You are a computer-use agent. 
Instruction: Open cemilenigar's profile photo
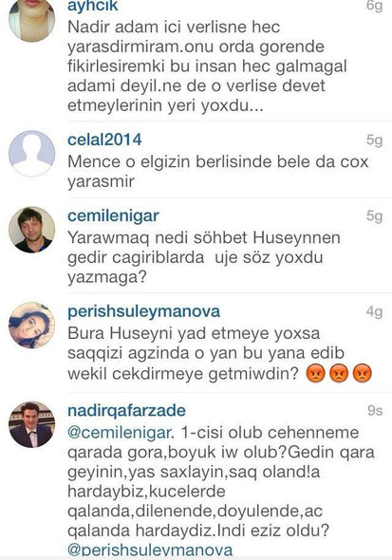pyautogui.click(x=31, y=230)
